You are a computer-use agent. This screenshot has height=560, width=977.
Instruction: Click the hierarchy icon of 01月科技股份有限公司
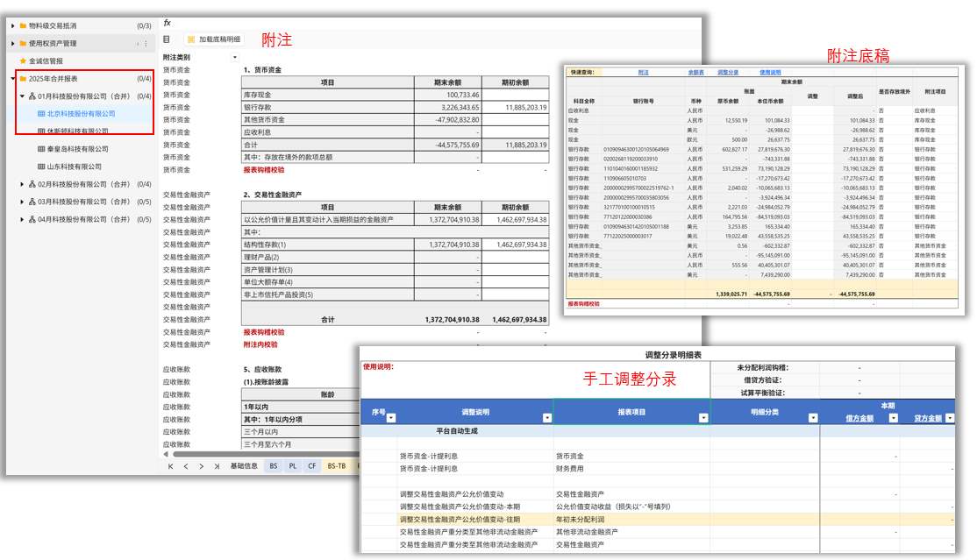[x=32, y=96]
